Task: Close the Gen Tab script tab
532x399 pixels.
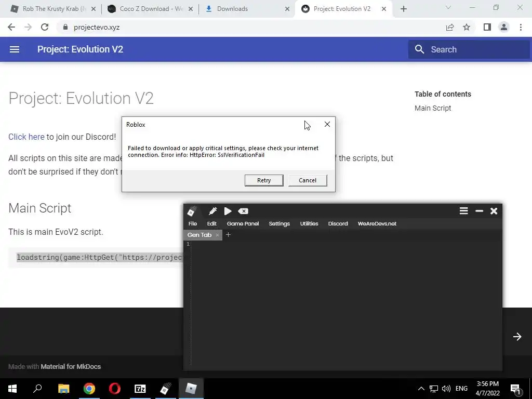Action: [x=218, y=235]
